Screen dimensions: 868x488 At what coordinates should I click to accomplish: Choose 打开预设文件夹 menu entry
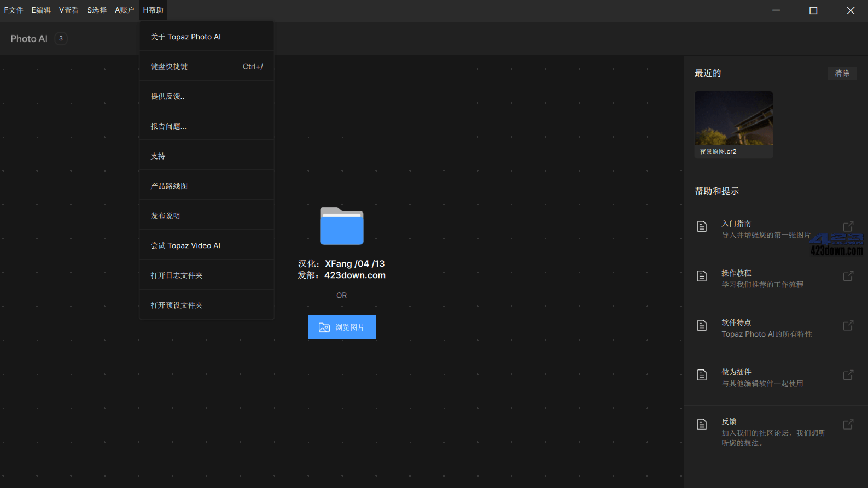pyautogui.click(x=207, y=305)
